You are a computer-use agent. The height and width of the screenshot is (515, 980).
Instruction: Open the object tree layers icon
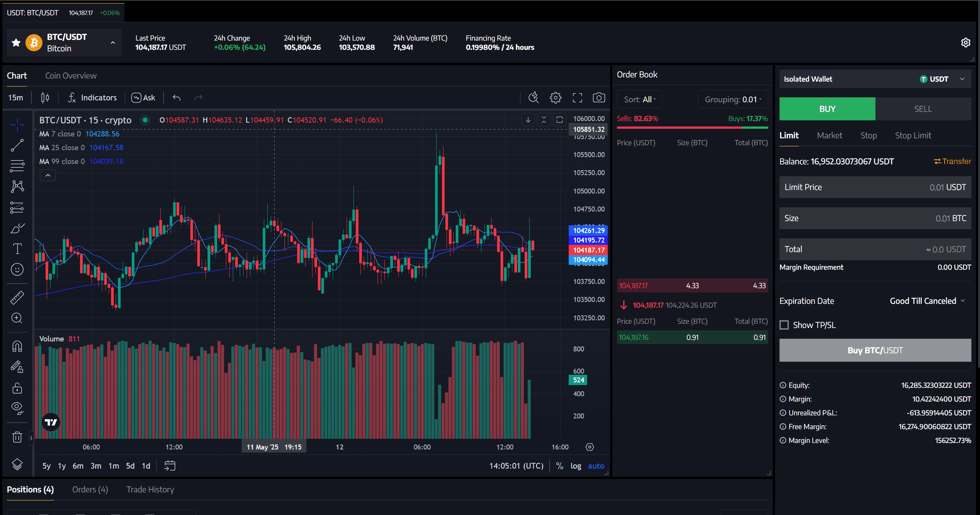tap(17, 464)
